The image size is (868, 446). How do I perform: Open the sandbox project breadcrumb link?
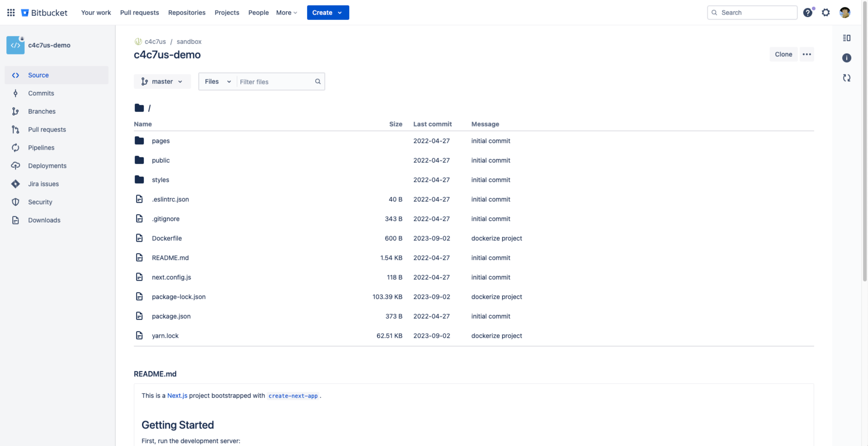[x=189, y=42]
